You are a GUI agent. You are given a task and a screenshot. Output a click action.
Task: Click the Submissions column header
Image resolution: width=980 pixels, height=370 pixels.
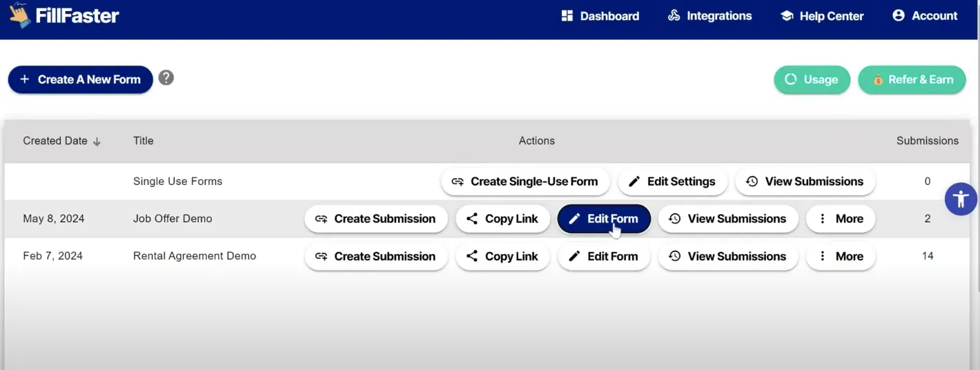pos(928,141)
